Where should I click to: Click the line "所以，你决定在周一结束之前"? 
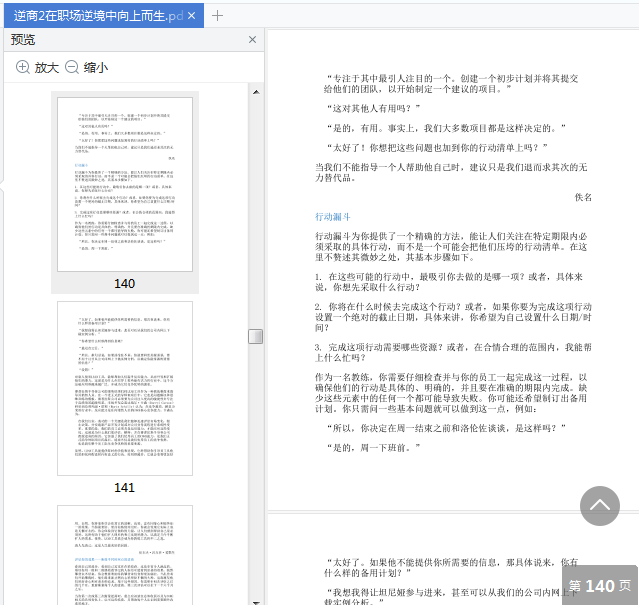coord(446,428)
